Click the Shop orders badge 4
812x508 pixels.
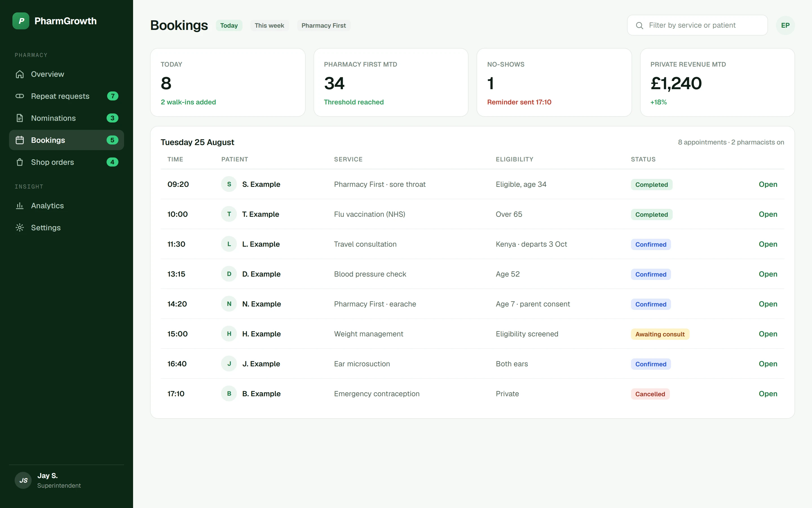pos(112,162)
